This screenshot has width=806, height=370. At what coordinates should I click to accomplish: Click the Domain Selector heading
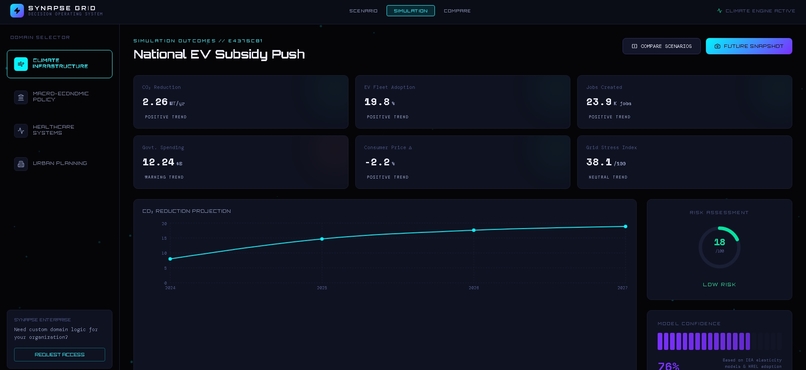tap(40, 38)
